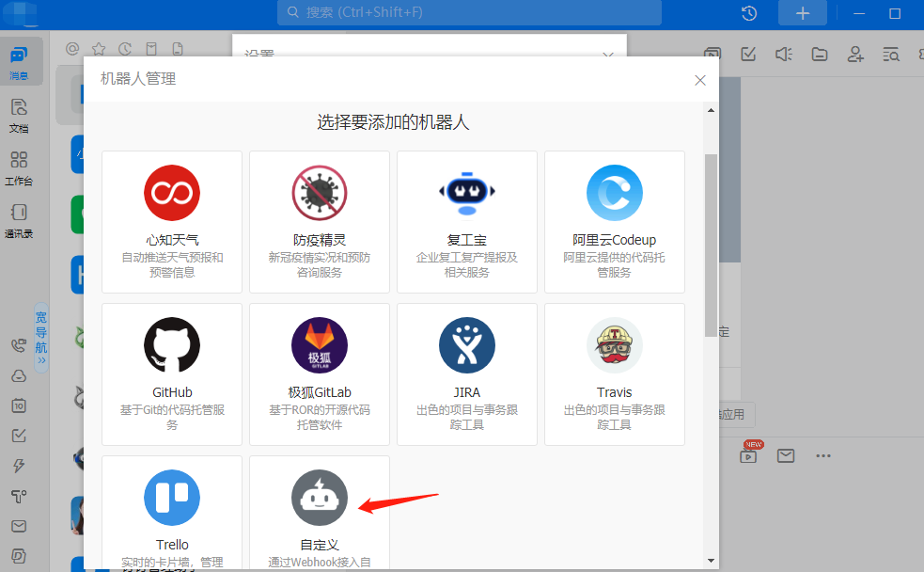Expand the 宽导航 wide navigation toggle

40,338
